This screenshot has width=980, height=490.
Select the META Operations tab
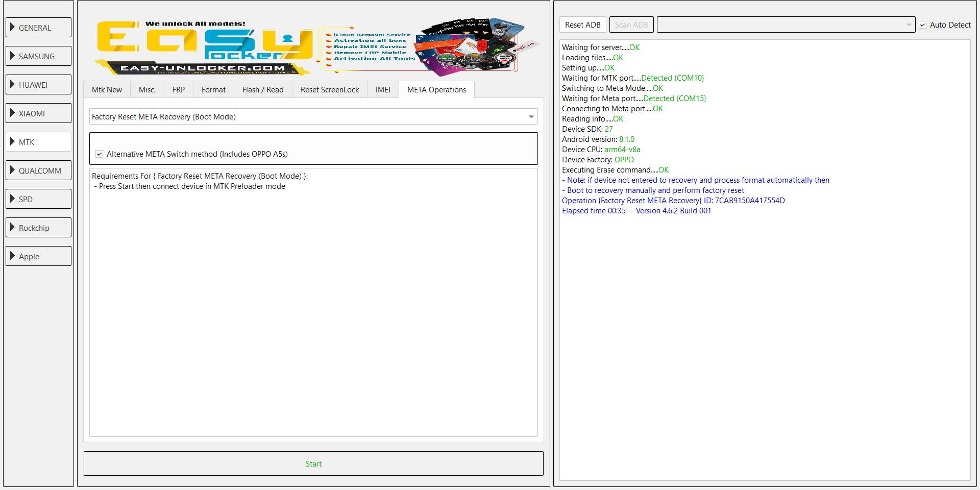click(436, 89)
